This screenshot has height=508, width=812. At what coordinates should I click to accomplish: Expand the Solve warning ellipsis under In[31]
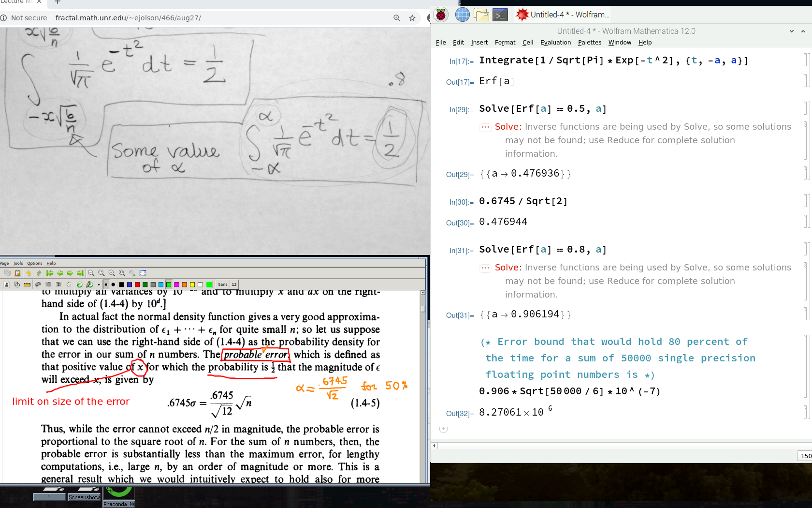485,268
